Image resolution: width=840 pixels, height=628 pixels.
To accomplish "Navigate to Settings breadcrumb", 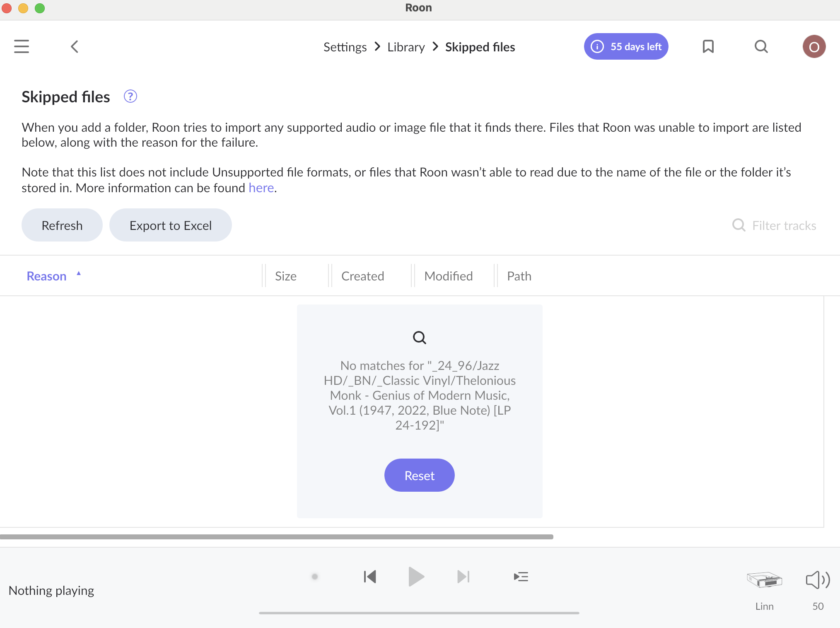I will [345, 47].
